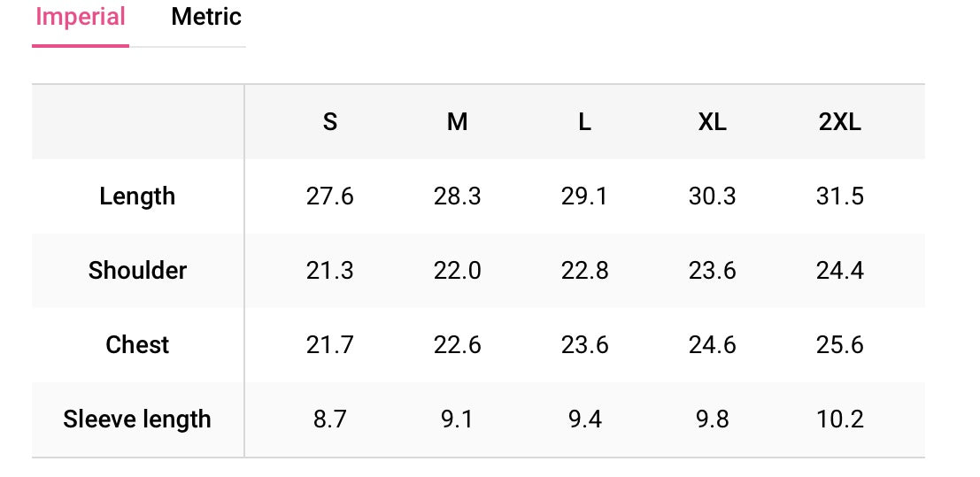
Task: Select the Imperial tab
Action: tap(81, 17)
